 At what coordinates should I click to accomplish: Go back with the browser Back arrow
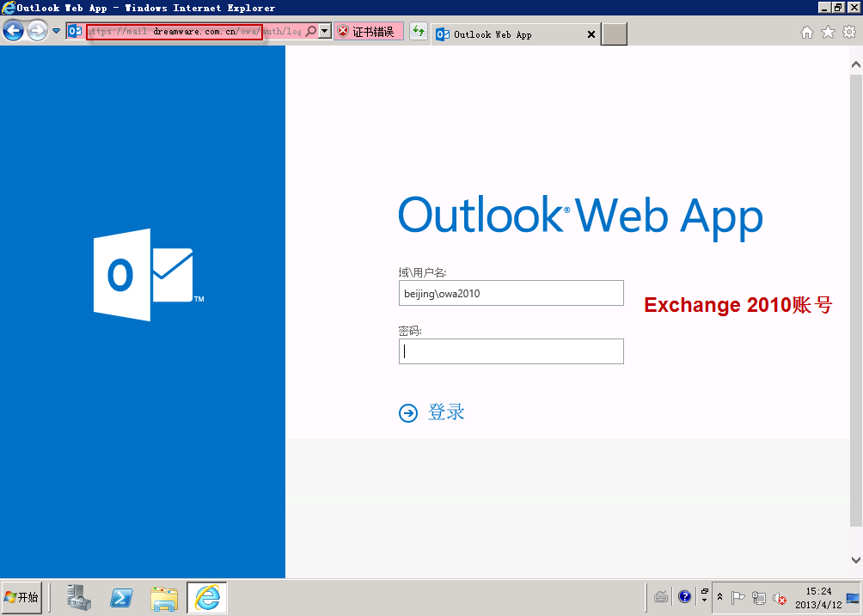13,31
